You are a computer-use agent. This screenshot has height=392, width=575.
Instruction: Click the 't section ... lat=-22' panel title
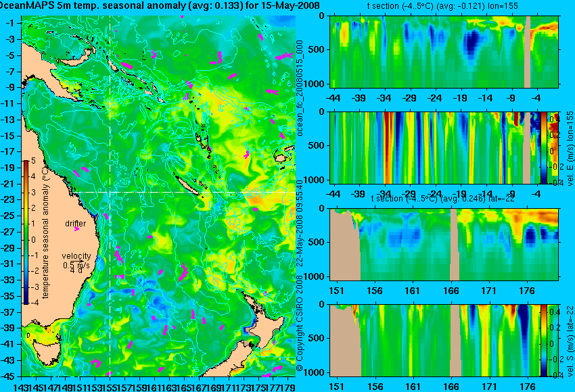pos(442,199)
